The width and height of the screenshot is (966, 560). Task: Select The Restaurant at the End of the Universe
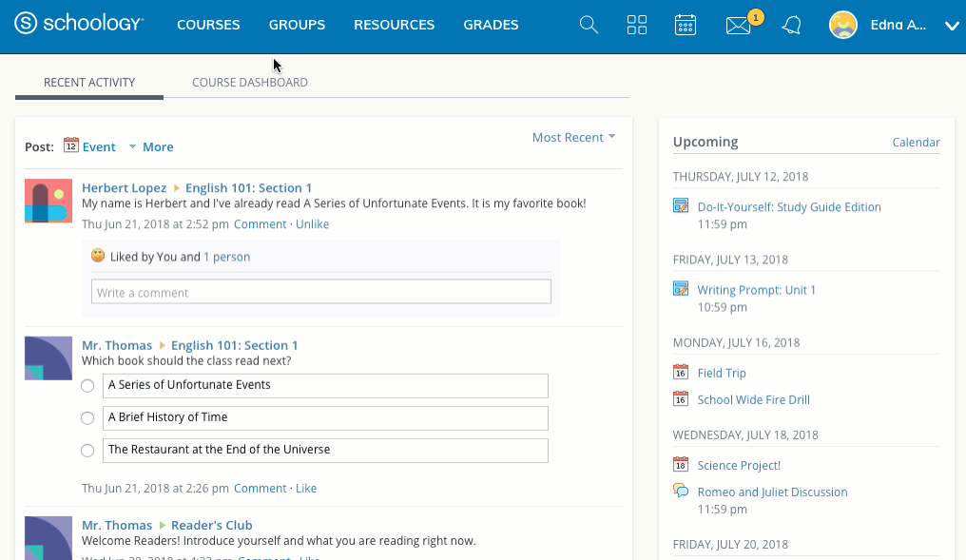coord(87,450)
